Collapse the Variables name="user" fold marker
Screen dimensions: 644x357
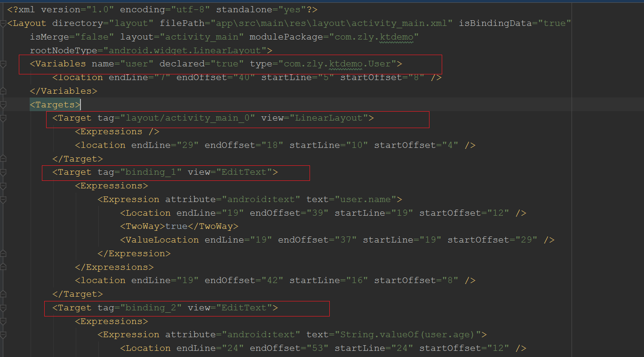[x=3, y=64]
